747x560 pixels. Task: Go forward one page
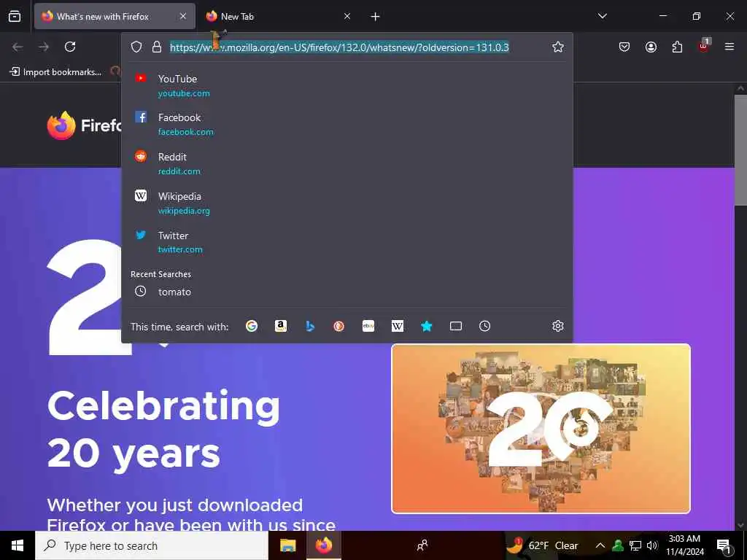[x=44, y=47]
